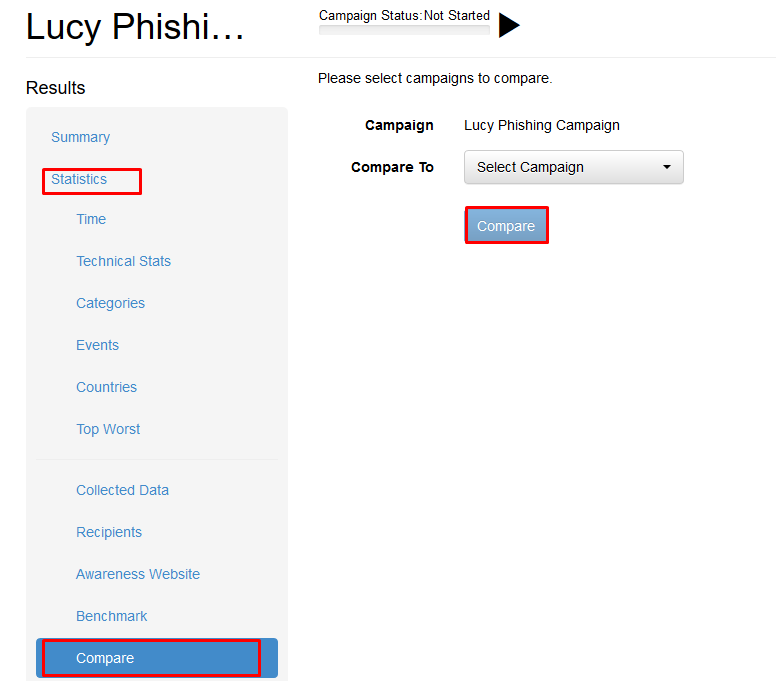Click the campaign status progress bar
776x681 pixels.
coord(404,30)
